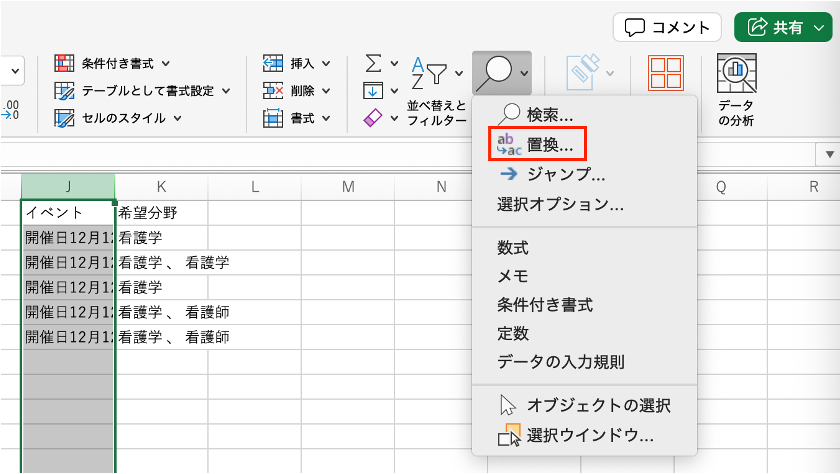This screenshot has height=474, width=840.
Task: Click the Find & Select magnifier icon
Action: coord(494,72)
